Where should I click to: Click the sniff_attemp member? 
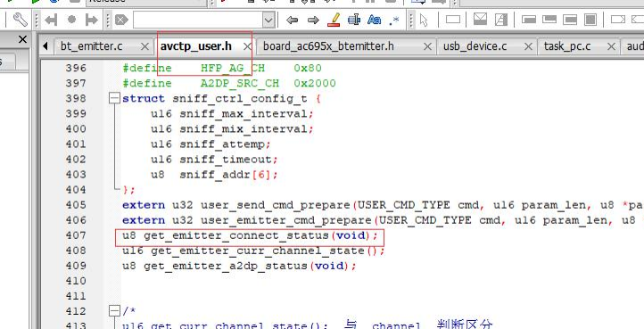(222, 144)
